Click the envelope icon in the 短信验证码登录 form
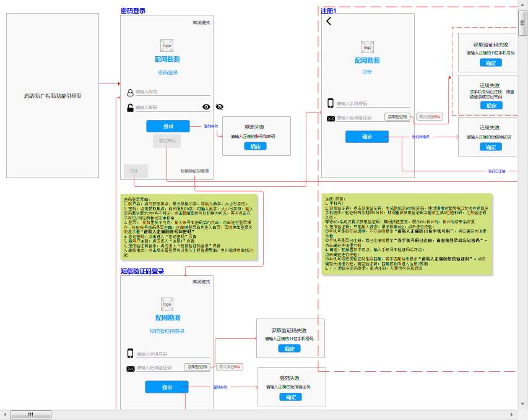Viewport: 528px width, 420px height. (130, 369)
